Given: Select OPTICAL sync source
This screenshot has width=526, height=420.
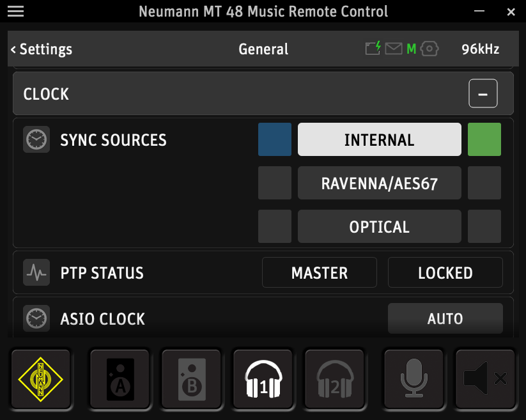Looking at the screenshot, I should 380,226.
